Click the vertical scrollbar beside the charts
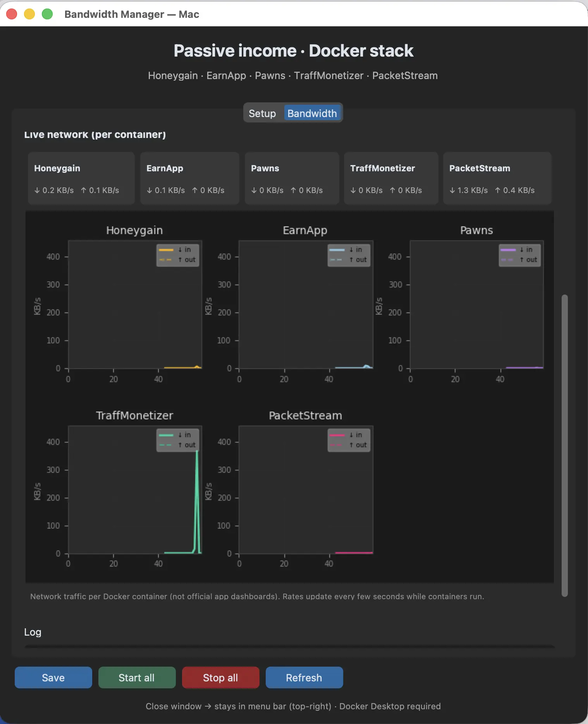The height and width of the screenshot is (724, 588). (565, 446)
